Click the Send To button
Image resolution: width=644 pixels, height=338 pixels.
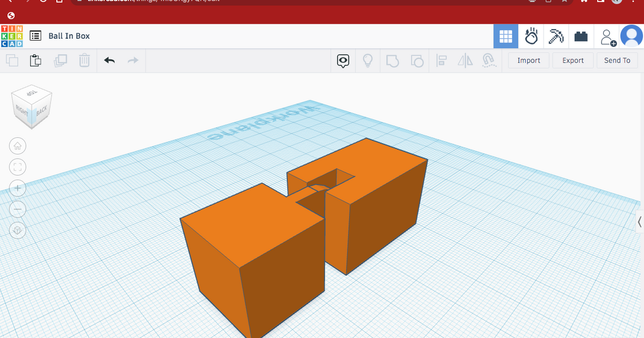tap(617, 61)
